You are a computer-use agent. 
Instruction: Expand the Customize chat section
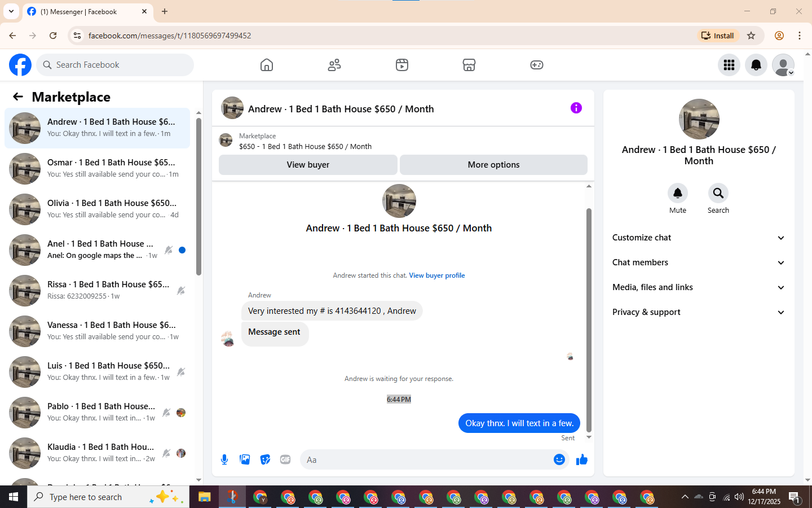[x=699, y=238]
